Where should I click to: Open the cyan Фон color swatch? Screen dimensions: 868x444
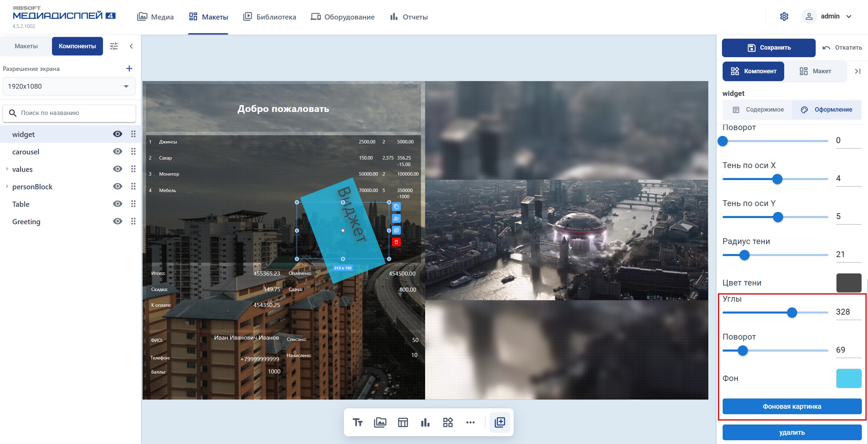coord(849,378)
